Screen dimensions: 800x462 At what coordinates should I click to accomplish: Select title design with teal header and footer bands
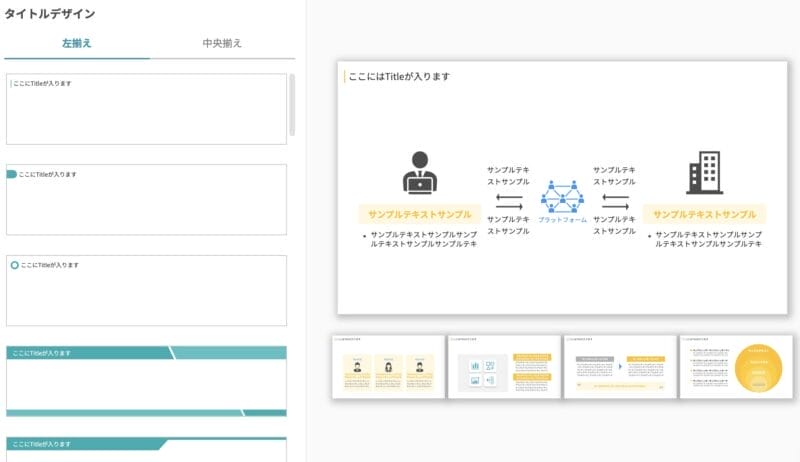146,381
